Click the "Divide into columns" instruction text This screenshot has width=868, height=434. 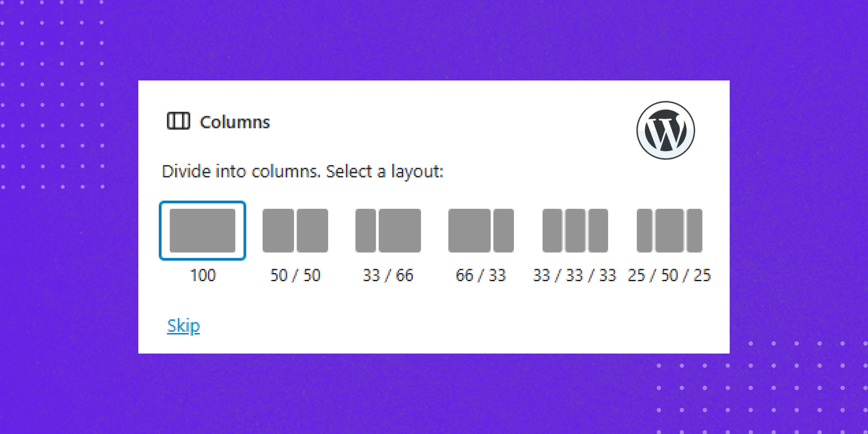303,171
